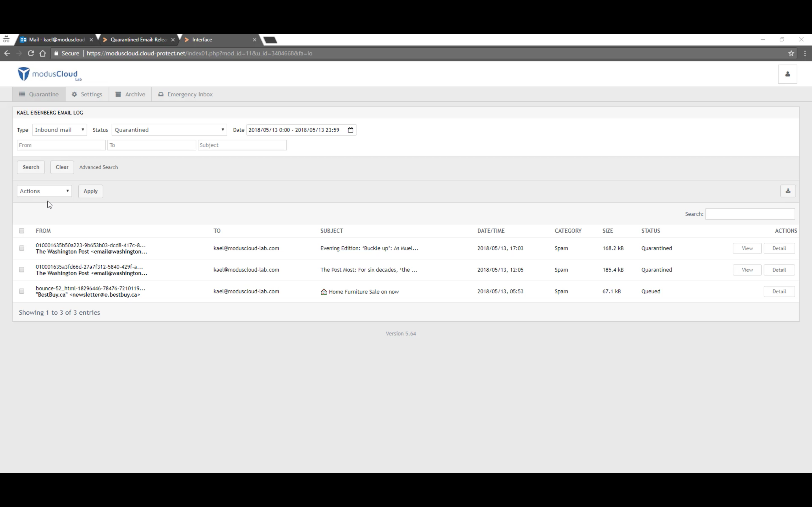Open the Actions dropdown
812x507 pixels.
[44, 191]
